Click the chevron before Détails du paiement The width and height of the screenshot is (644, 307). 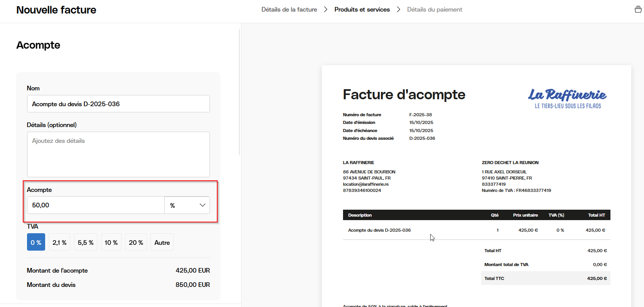tap(399, 9)
